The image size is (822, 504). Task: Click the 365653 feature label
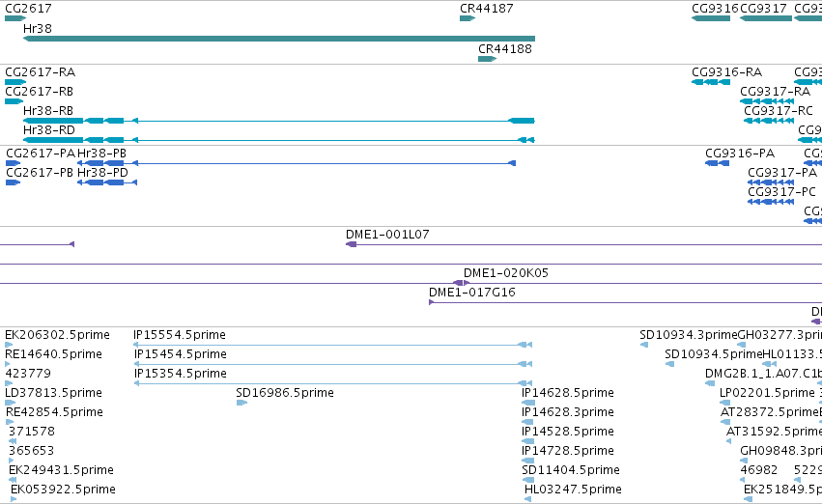point(31,451)
